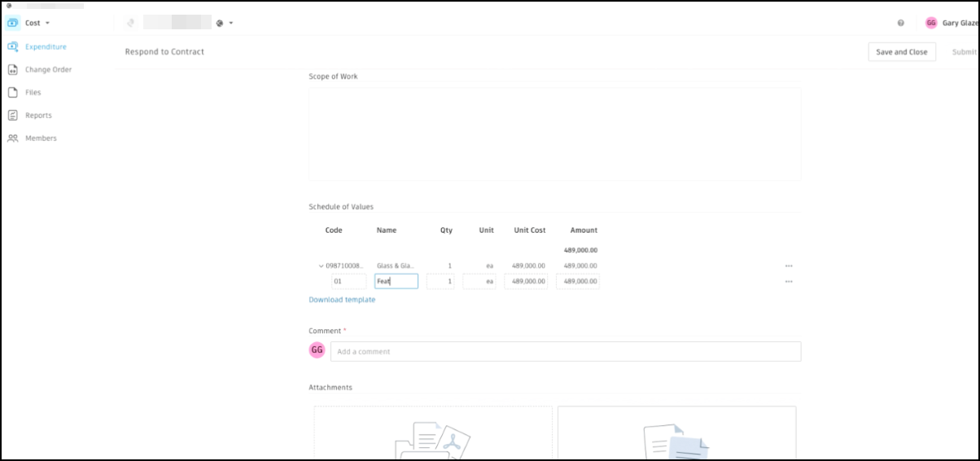Open the Cost module dropdown arrow
The height and width of the screenshot is (461, 980).
tap(47, 24)
